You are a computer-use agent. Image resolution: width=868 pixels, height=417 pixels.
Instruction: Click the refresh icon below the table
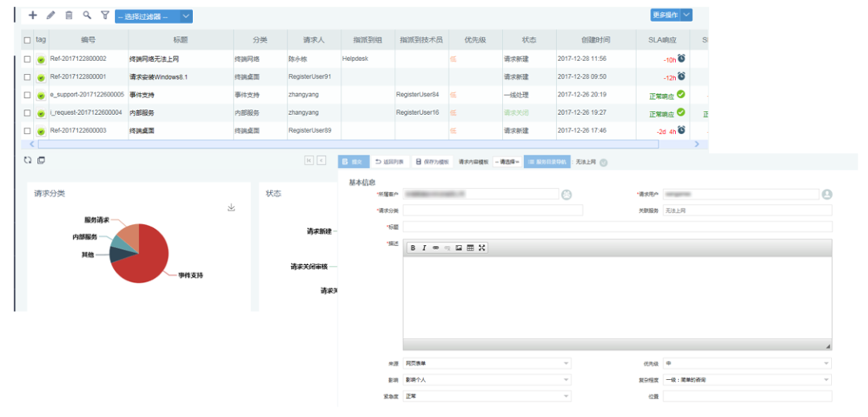[27, 161]
